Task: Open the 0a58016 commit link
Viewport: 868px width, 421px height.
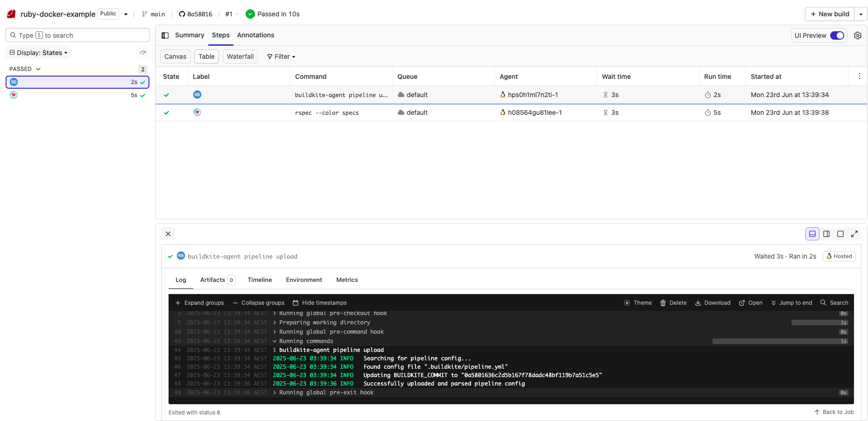Action: pos(196,14)
